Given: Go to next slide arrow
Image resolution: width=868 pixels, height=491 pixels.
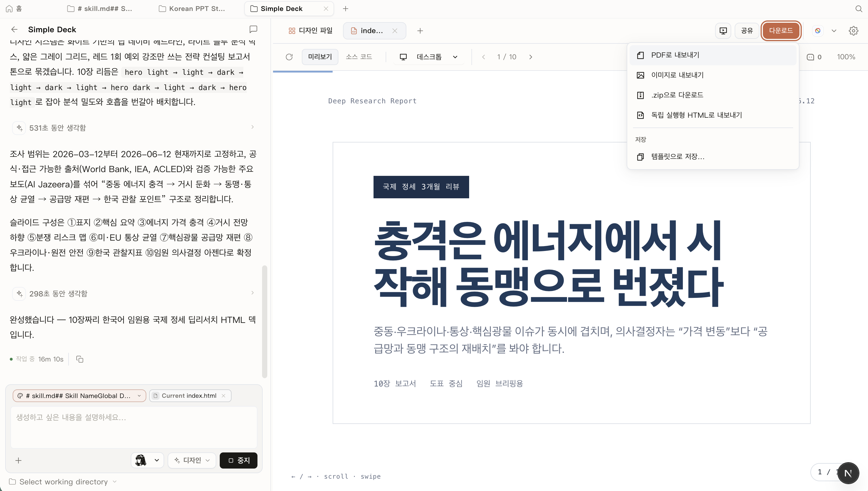Looking at the screenshot, I should (531, 57).
